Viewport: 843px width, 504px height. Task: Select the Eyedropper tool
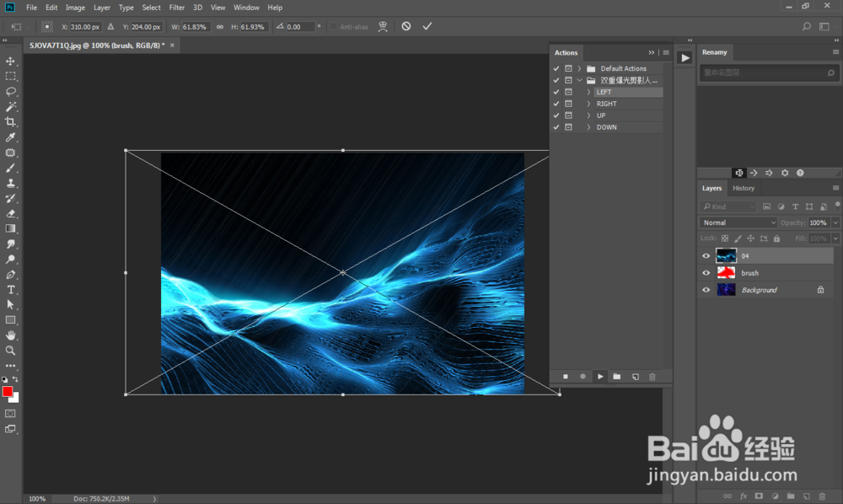[10, 137]
